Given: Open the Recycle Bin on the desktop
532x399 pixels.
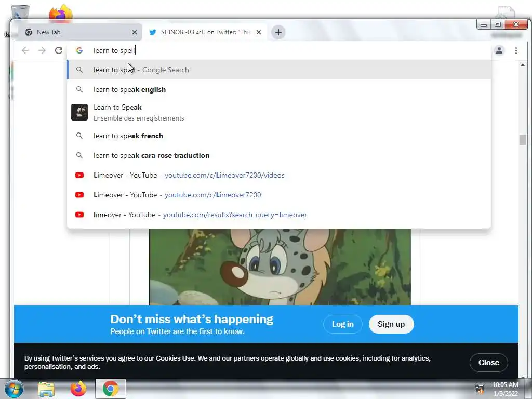Looking at the screenshot, I should pyautogui.click(x=20, y=12).
